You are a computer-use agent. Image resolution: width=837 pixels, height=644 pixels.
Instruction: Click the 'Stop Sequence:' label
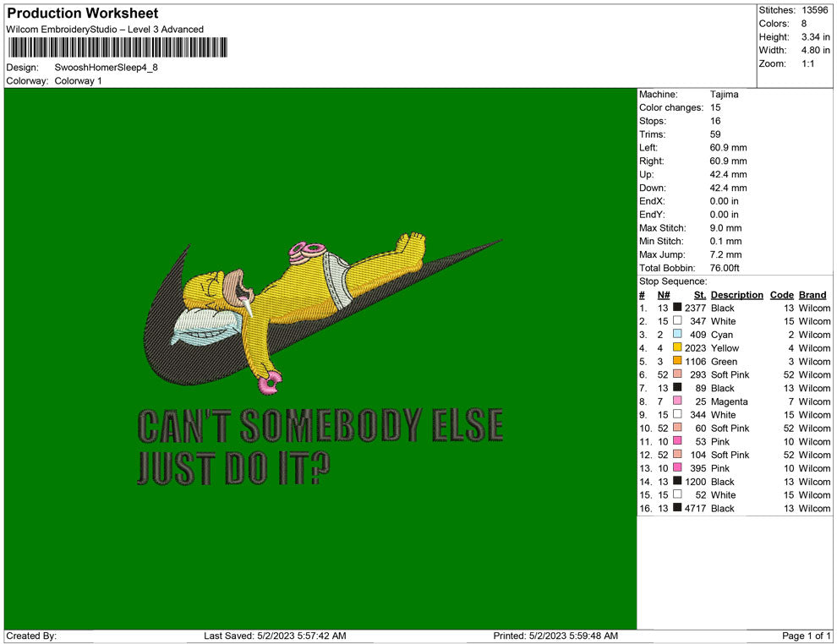[x=673, y=281]
